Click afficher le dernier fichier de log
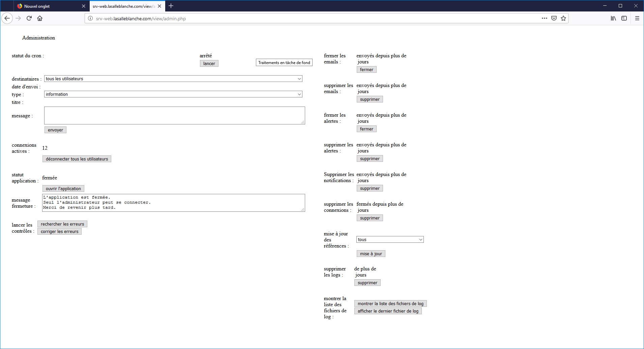 click(x=388, y=311)
